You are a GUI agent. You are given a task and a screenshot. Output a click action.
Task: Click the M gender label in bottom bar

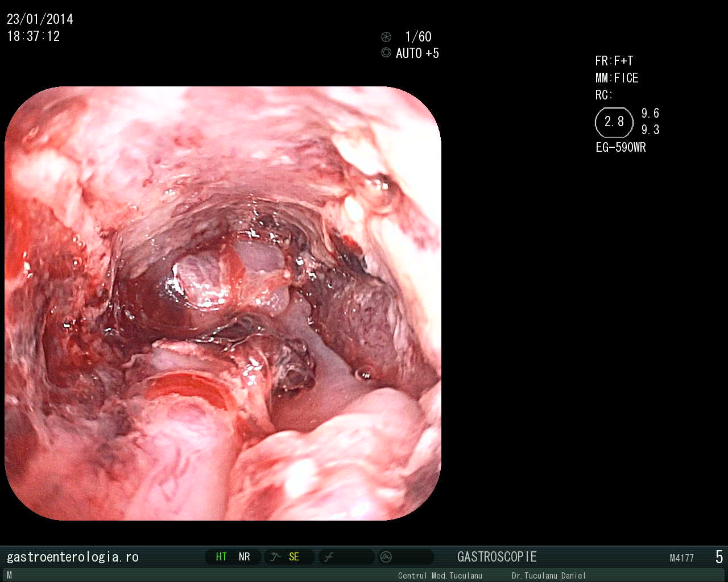9,576
